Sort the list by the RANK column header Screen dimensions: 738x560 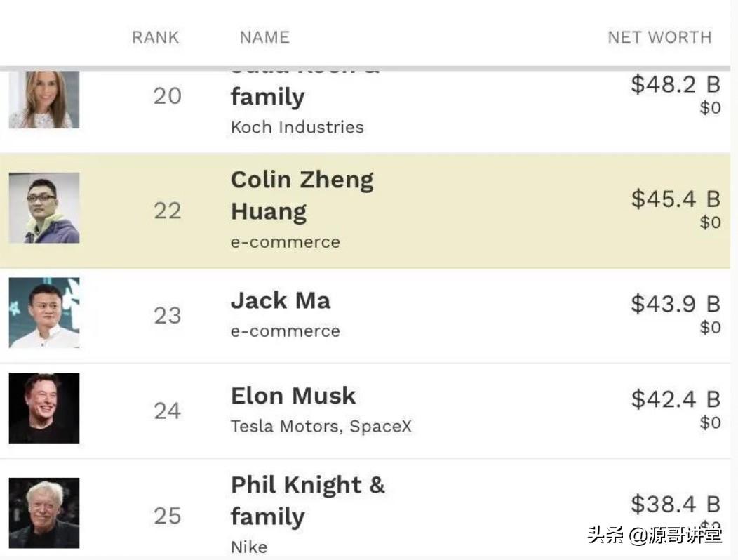(155, 37)
